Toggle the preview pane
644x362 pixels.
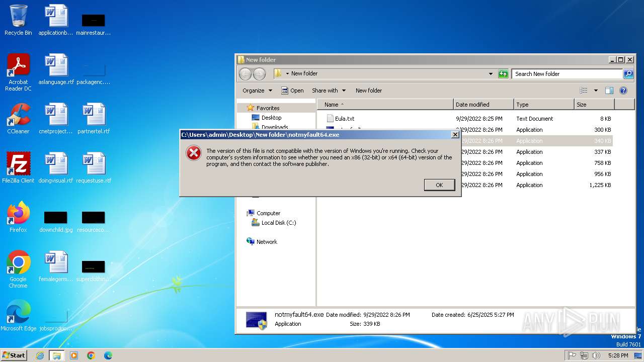point(609,90)
